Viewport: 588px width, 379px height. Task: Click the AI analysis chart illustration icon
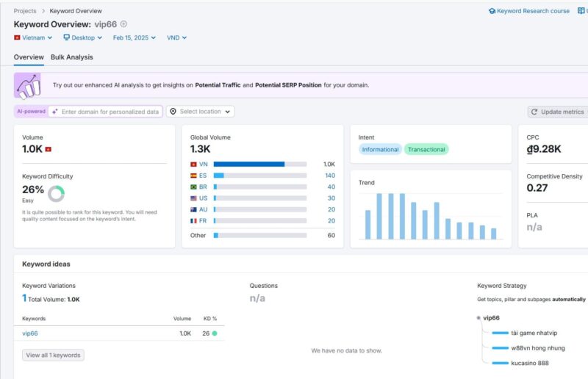click(x=28, y=85)
